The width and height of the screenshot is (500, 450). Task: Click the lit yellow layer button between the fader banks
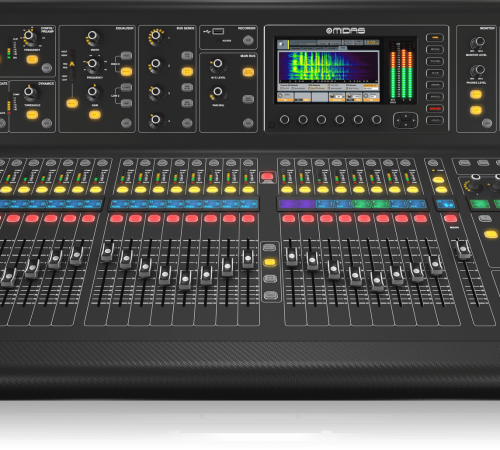(x=270, y=262)
